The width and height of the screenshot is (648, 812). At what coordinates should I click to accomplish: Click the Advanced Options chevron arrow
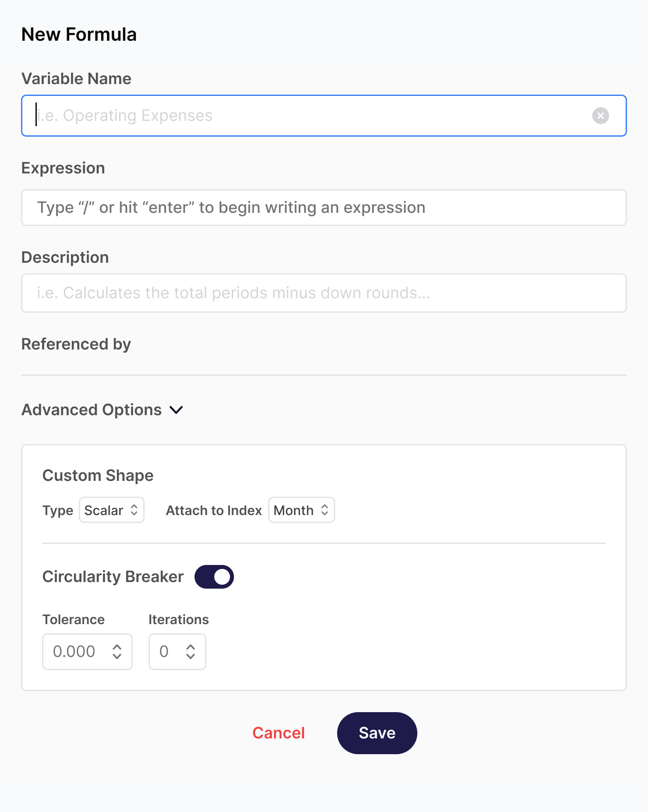coord(176,410)
